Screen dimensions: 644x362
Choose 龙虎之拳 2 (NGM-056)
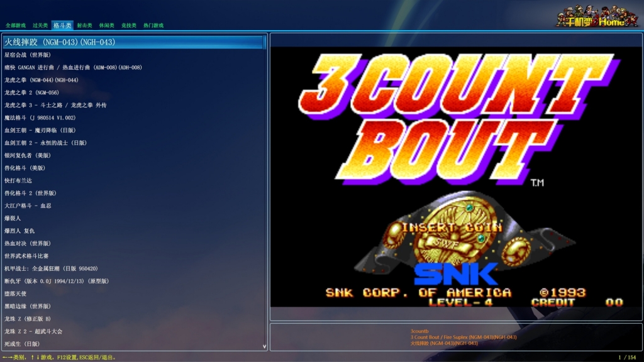coord(31,92)
